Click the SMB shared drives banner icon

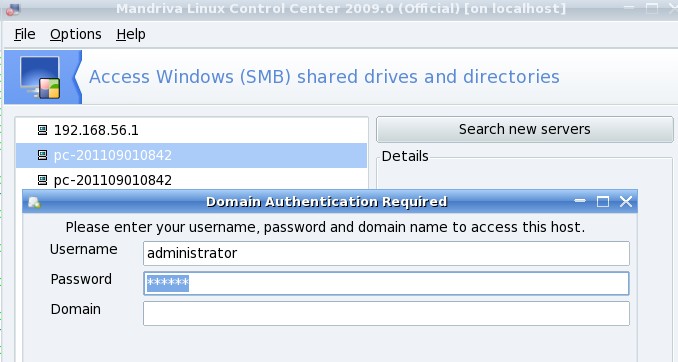[x=40, y=77]
